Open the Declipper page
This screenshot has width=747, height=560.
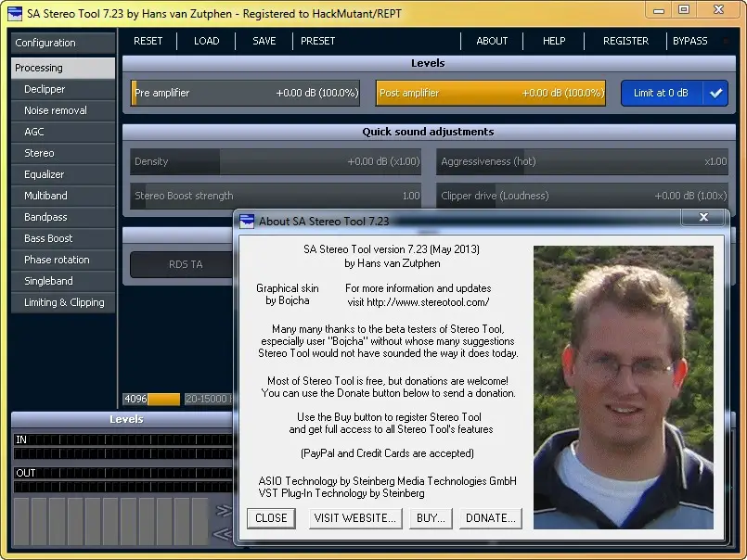tap(63, 89)
